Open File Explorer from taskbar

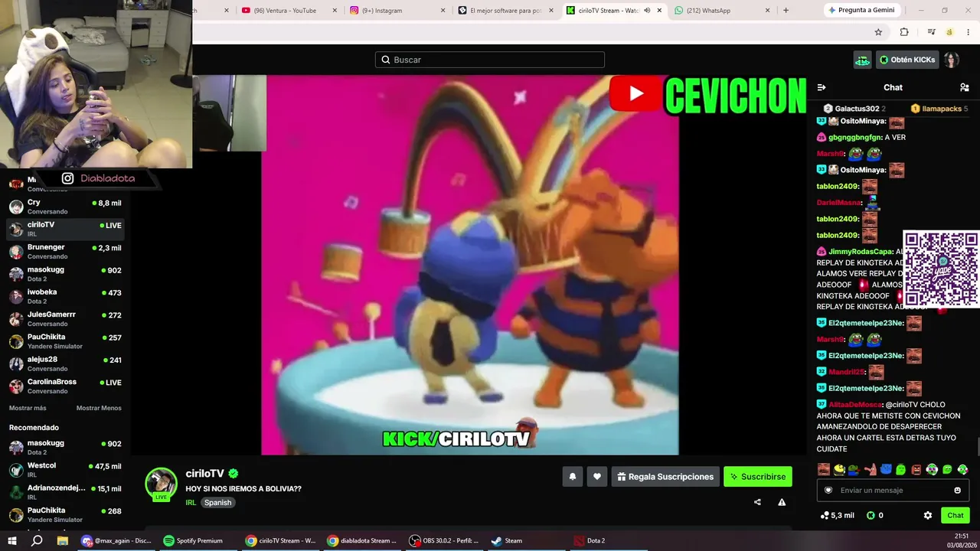[63, 541]
